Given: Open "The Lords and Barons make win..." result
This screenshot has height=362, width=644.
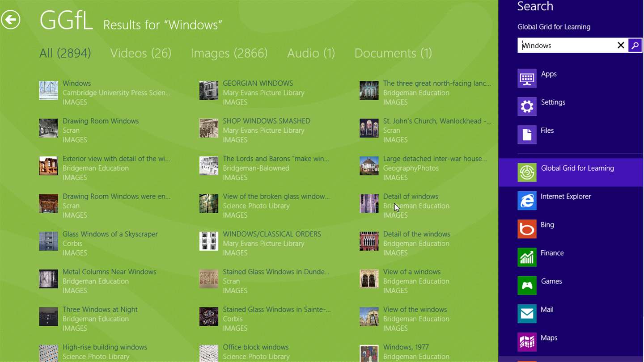Looking at the screenshot, I should pyautogui.click(x=265, y=168).
